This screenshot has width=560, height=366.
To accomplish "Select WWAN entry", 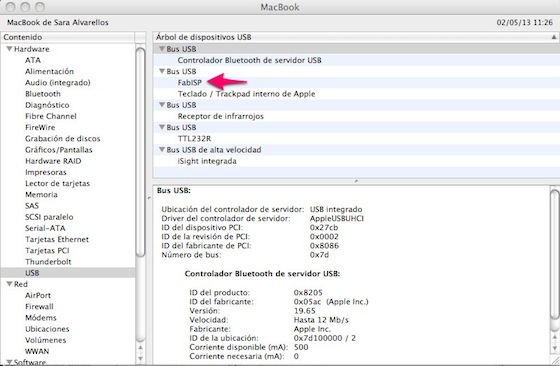I will 37,351.
